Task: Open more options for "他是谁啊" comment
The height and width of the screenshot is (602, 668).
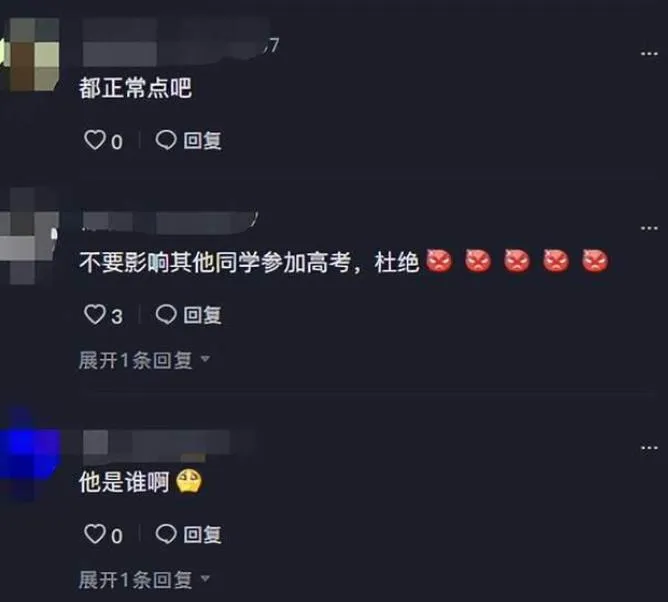Action: click(649, 448)
